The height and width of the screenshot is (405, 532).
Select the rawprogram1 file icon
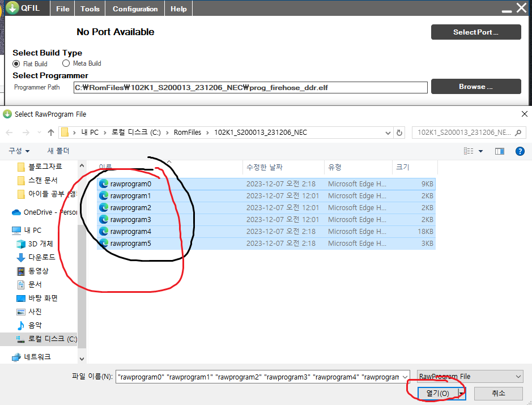pos(104,196)
